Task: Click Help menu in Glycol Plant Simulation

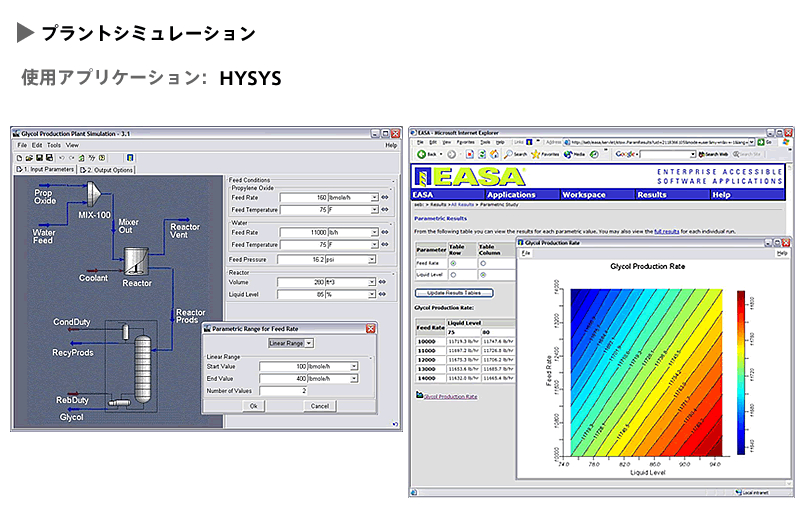Action: (391, 145)
